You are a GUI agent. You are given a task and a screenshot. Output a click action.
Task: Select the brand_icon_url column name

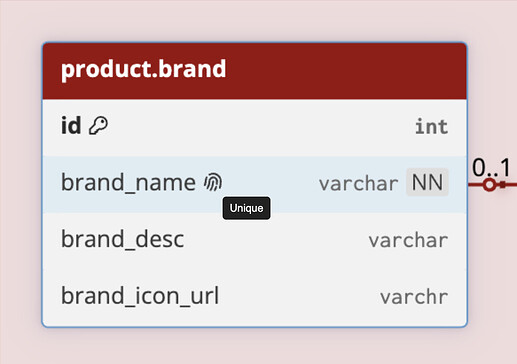tap(140, 296)
